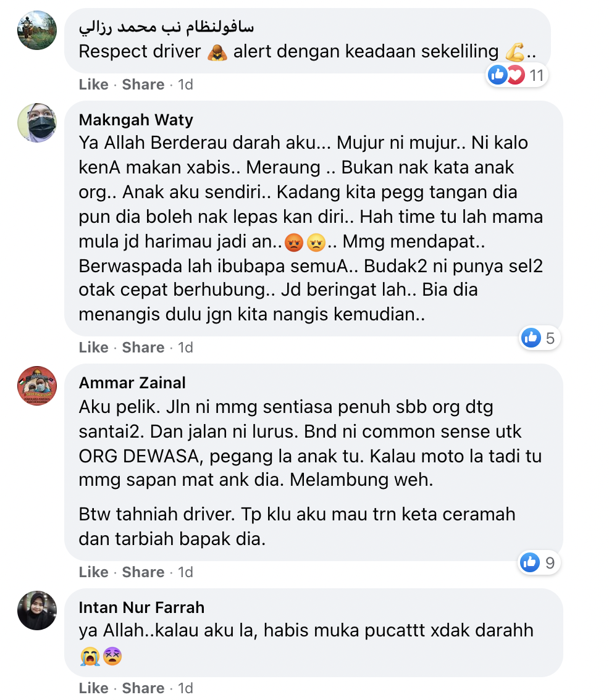This screenshot has width=609, height=700.
Task: Open Makngah Waty's profile picture
Action: [37, 123]
